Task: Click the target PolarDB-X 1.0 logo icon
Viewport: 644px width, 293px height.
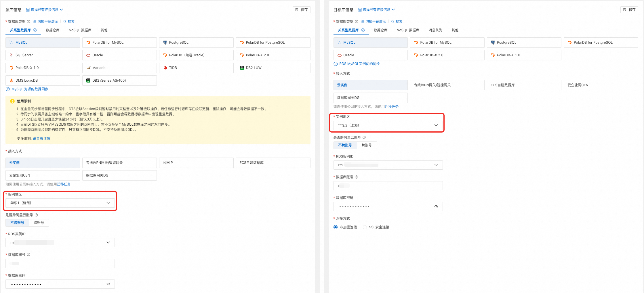Action: [493, 55]
